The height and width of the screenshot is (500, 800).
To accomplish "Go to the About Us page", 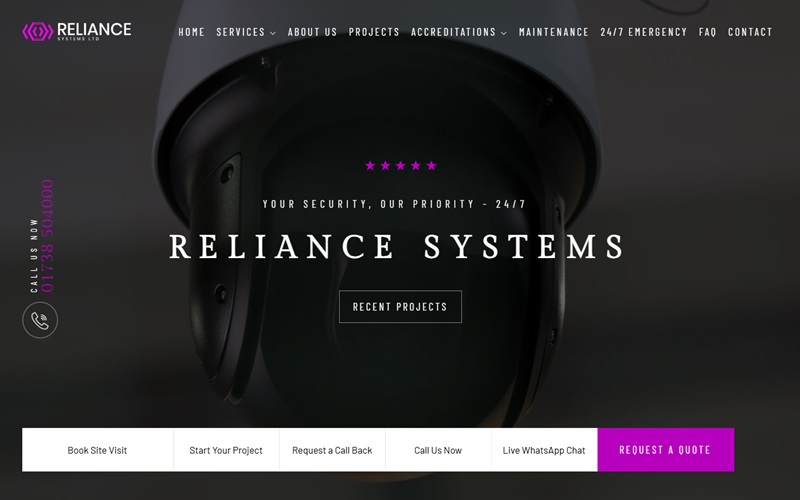I will (312, 32).
